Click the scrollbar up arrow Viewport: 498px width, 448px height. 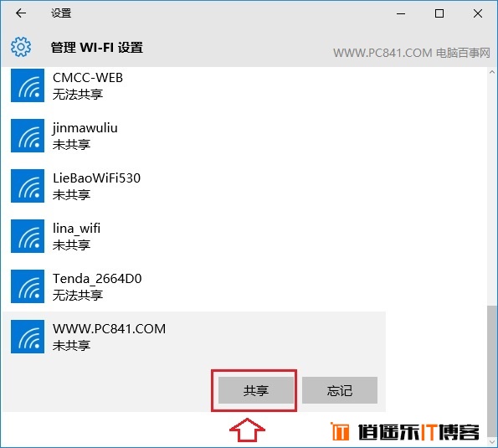[492, 72]
